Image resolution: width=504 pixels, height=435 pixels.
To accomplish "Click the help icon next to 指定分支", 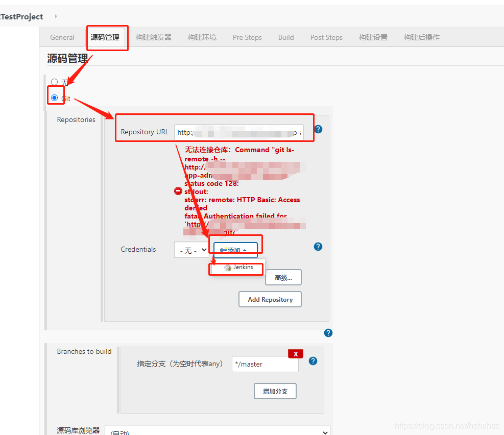I will point(312,361).
